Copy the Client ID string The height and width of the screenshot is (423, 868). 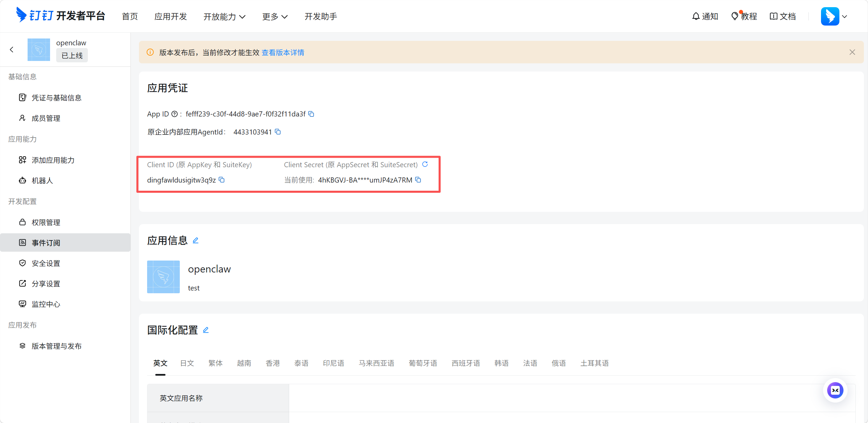click(x=222, y=180)
